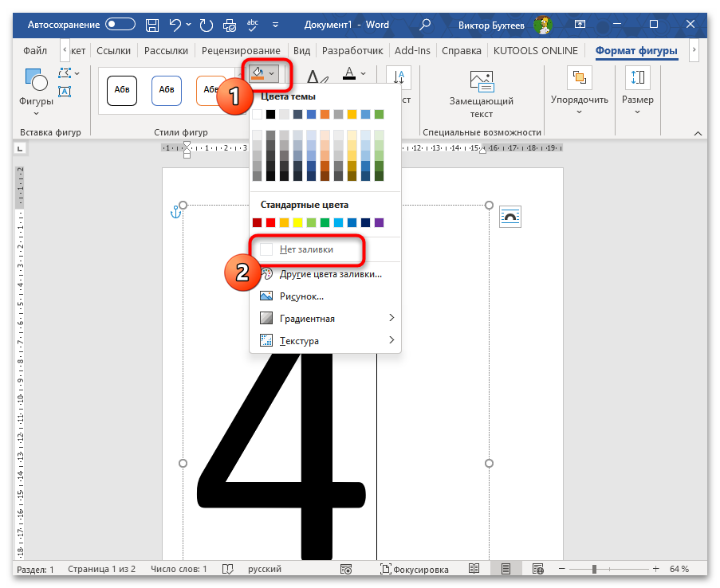
Task: Toggle the Автосохранение switch
Action: (120, 25)
